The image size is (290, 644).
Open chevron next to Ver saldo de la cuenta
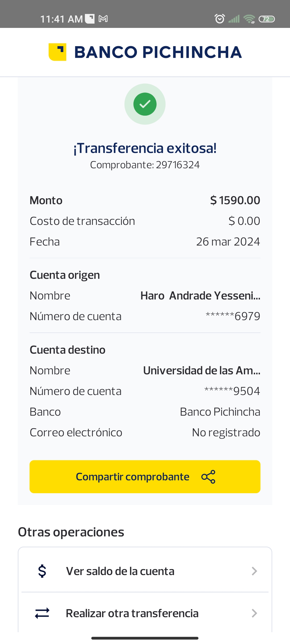[254, 571]
